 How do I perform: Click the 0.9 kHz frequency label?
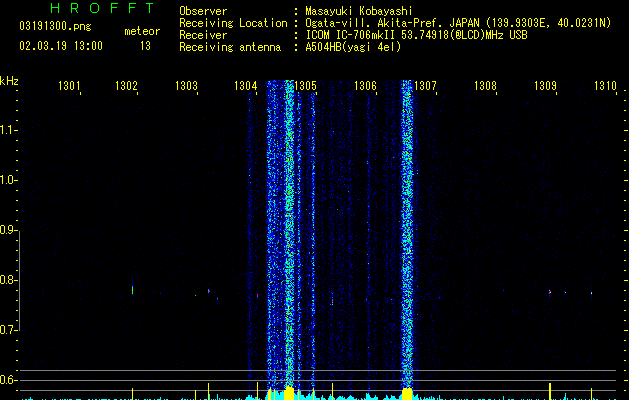[x=8, y=230]
